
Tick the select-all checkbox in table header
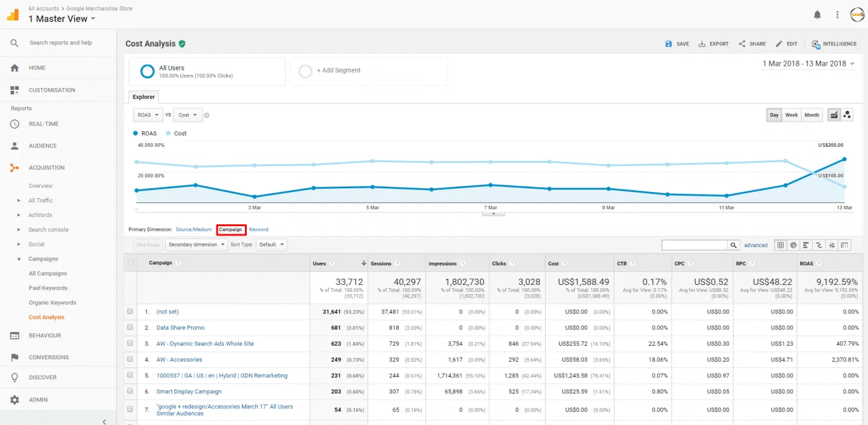(130, 263)
